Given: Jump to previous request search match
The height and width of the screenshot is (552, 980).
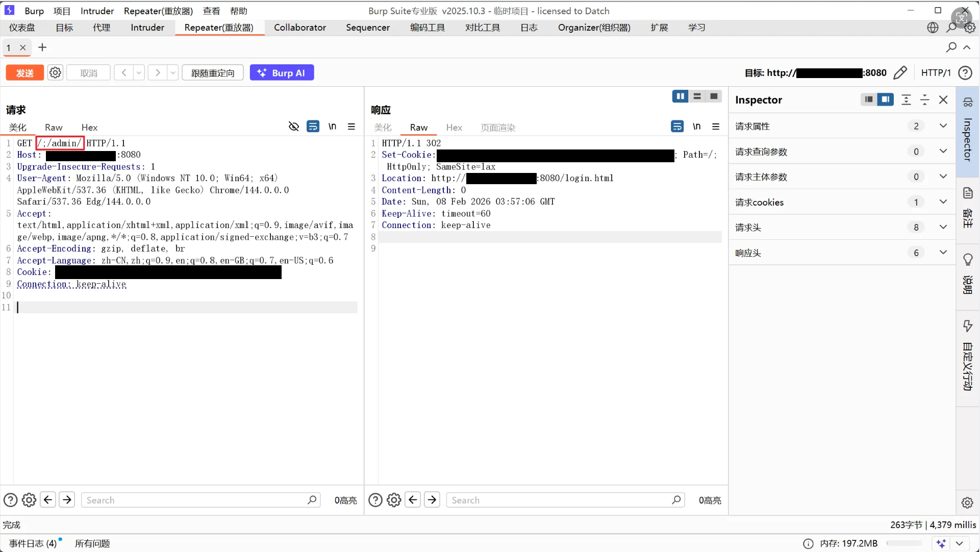Looking at the screenshot, I should [48, 500].
